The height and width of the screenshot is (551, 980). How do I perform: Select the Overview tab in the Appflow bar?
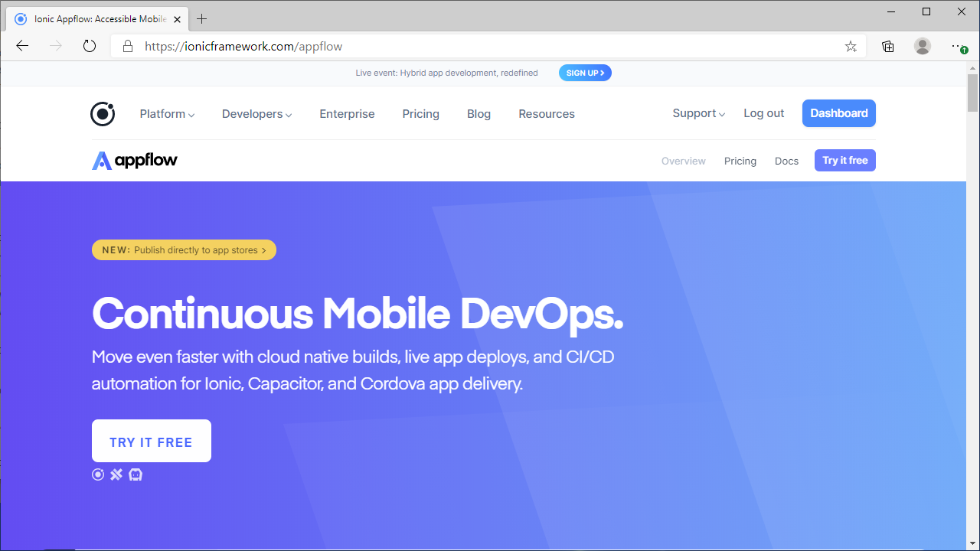coord(684,161)
